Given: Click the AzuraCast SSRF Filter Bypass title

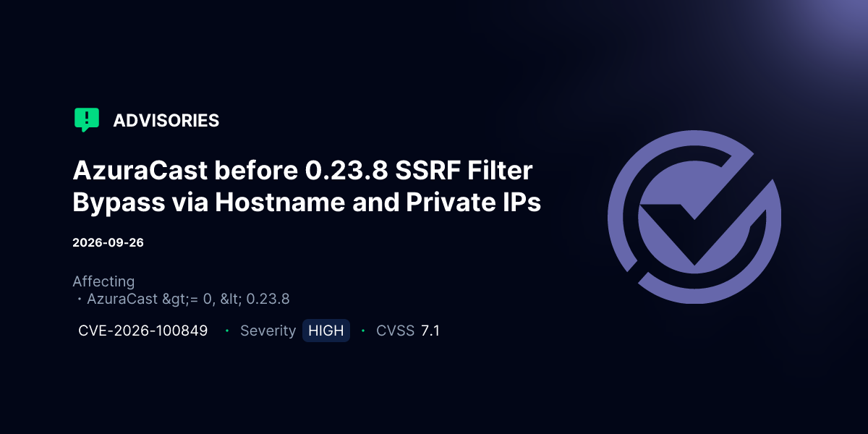Looking at the screenshot, I should click(307, 187).
